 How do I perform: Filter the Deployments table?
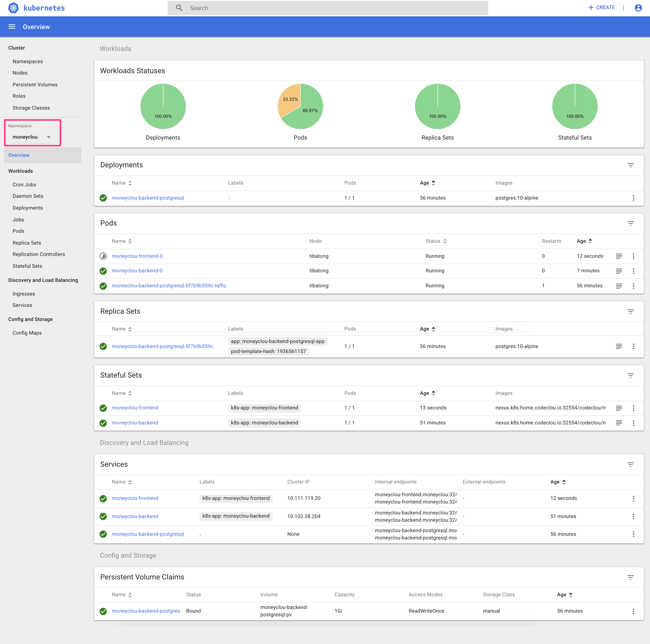pos(630,165)
